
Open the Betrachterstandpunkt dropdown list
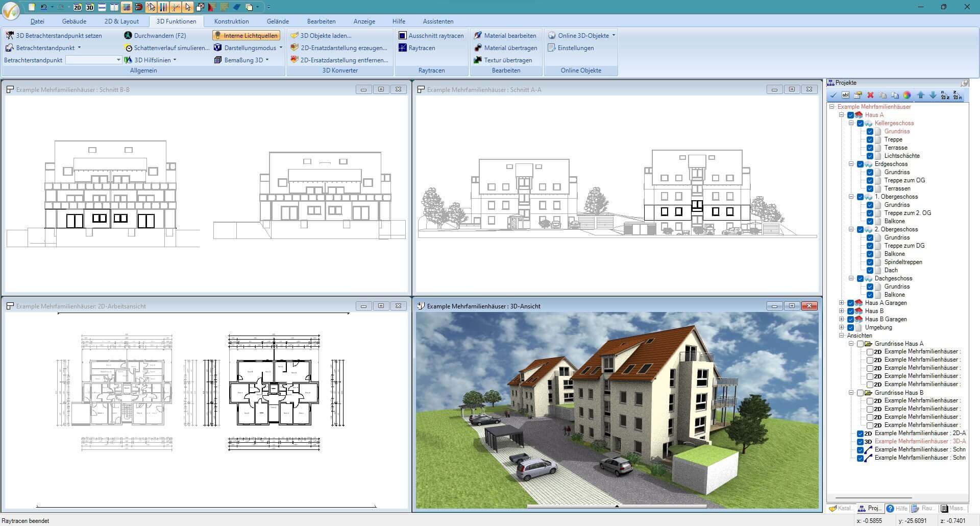(118, 60)
